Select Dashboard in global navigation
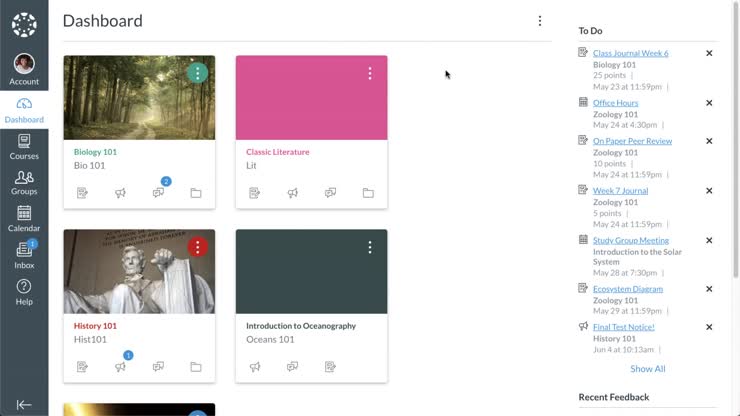This screenshot has height=416, width=740. (24, 111)
